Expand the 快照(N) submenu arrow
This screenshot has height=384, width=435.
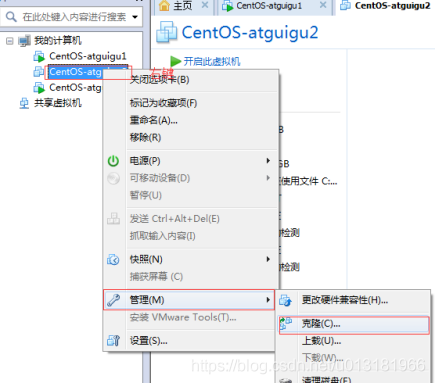point(268,259)
